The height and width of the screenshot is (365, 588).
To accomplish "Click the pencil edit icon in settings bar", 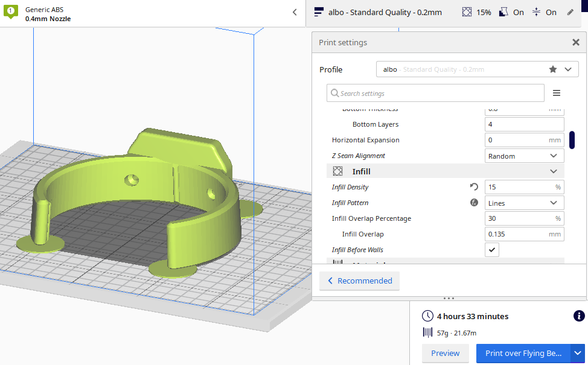I will click(570, 12).
